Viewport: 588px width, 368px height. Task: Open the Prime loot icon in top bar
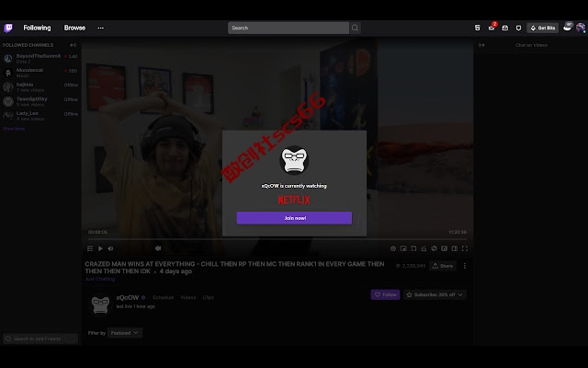478,28
